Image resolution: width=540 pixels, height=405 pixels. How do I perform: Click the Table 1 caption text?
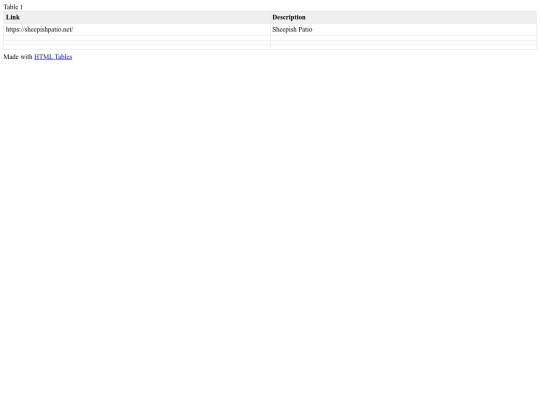(13, 7)
